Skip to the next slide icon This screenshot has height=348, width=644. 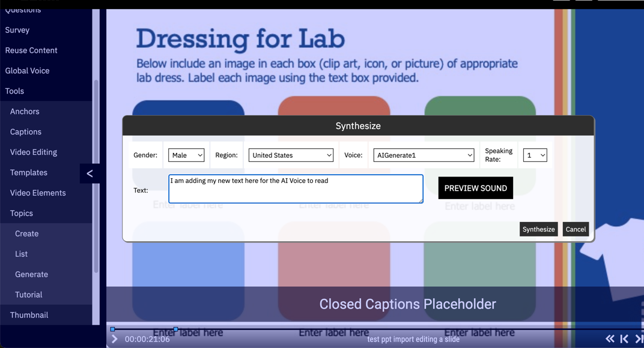pos(638,338)
